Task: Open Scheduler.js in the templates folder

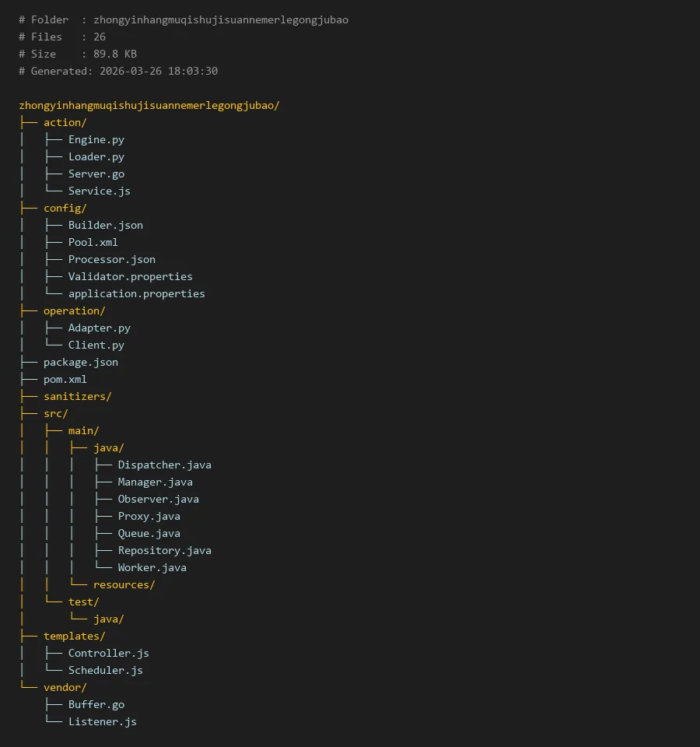Action: tap(105, 670)
